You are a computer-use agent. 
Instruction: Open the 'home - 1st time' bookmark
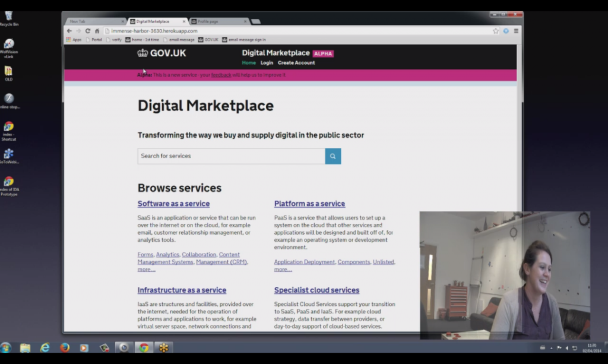tap(142, 40)
